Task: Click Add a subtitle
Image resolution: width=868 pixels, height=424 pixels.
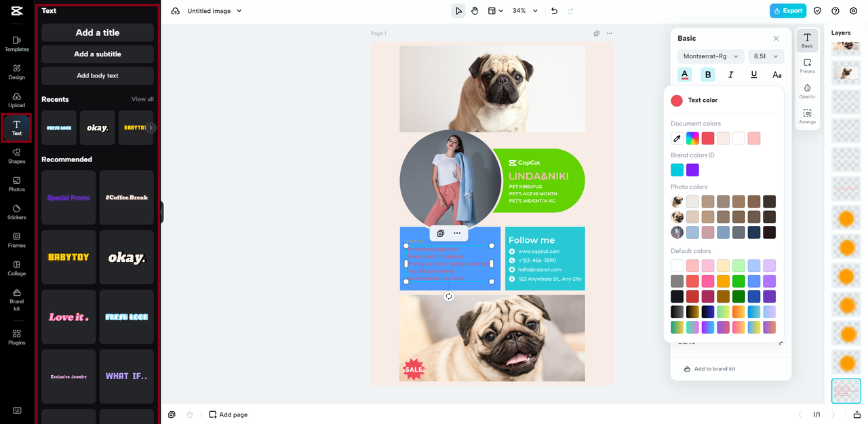Action: (x=98, y=54)
